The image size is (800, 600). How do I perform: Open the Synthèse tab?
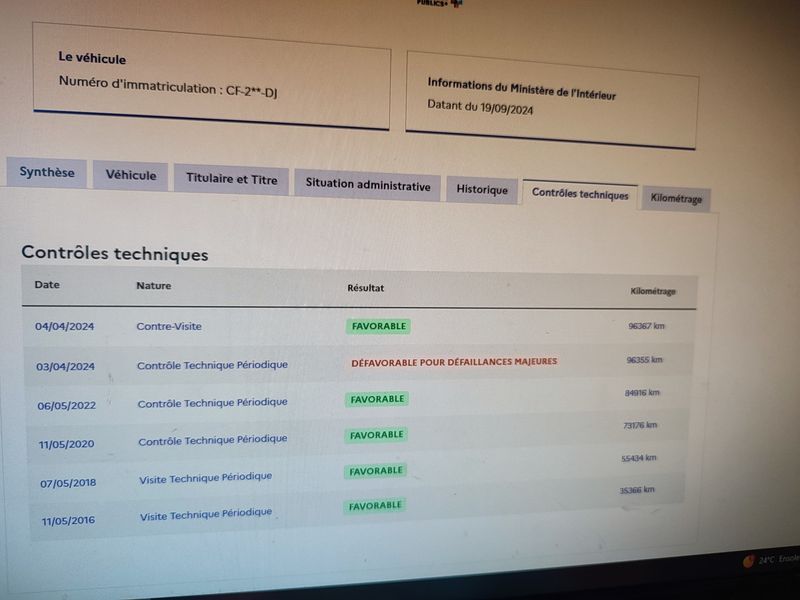tap(46, 172)
